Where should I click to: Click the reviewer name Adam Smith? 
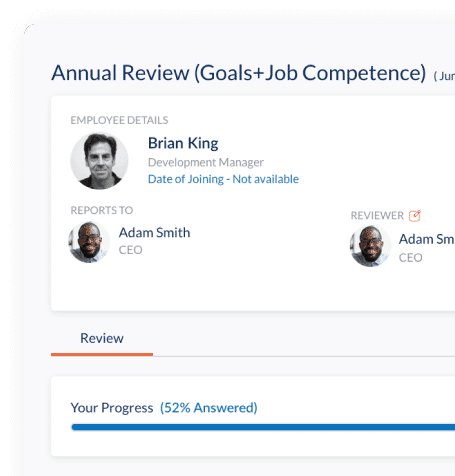point(427,239)
